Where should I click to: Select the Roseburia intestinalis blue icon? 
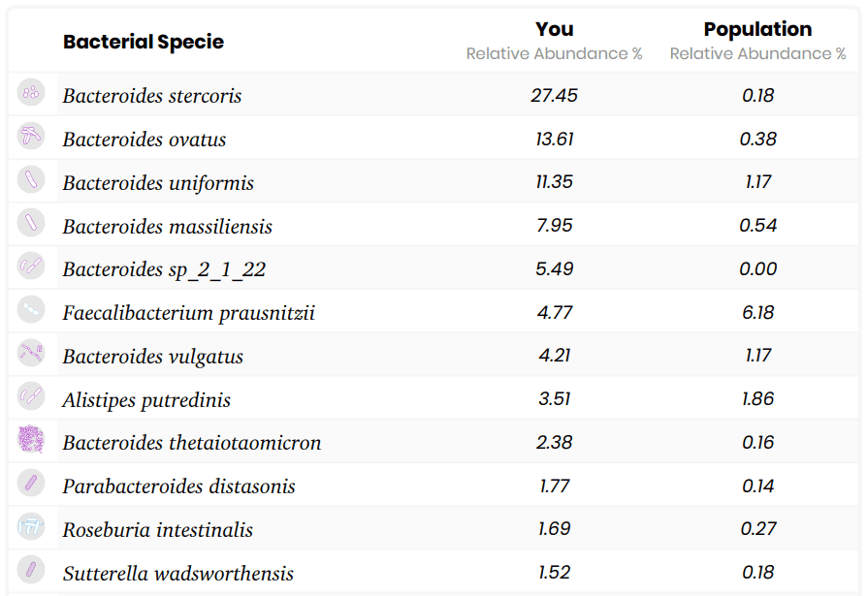point(31,526)
